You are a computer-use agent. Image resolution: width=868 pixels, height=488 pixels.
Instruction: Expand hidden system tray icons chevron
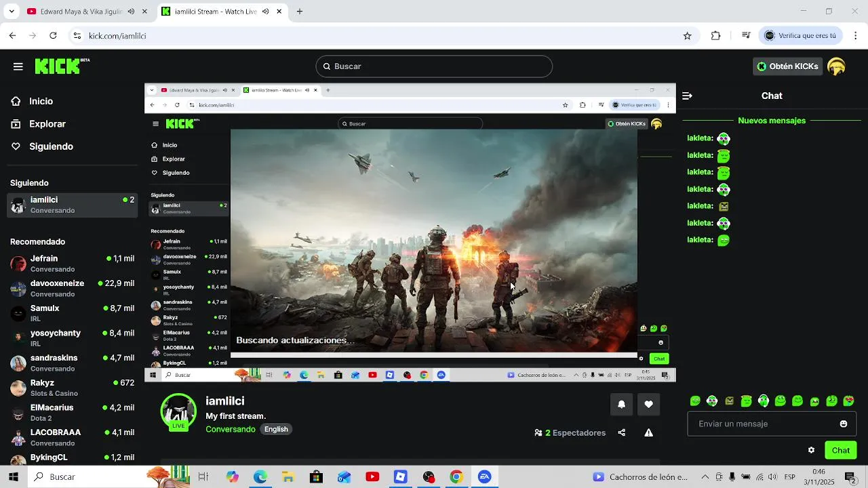(705, 476)
